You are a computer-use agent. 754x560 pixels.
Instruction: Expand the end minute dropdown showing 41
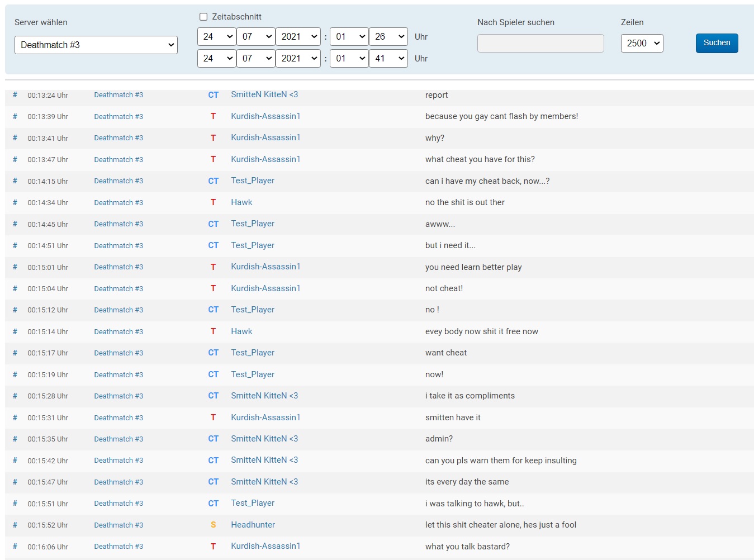coord(388,59)
